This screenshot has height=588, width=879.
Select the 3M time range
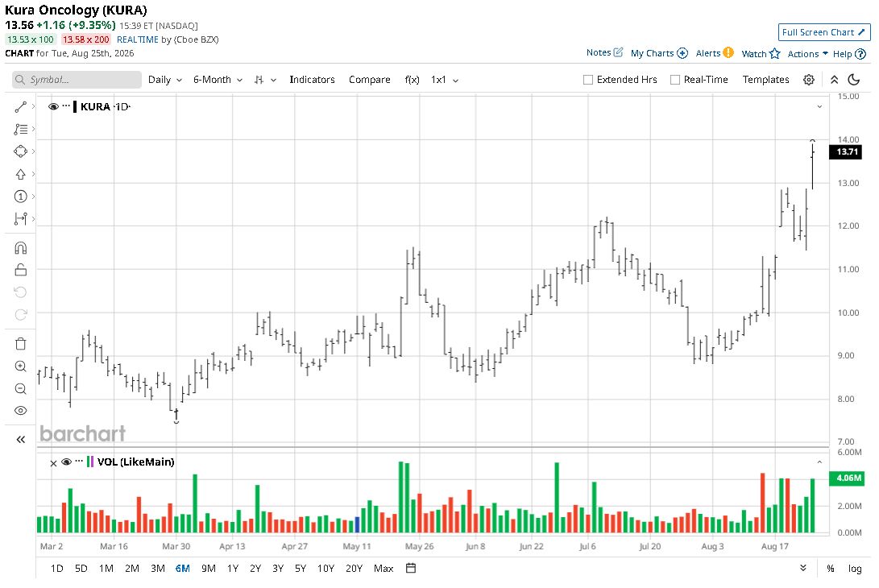click(158, 569)
